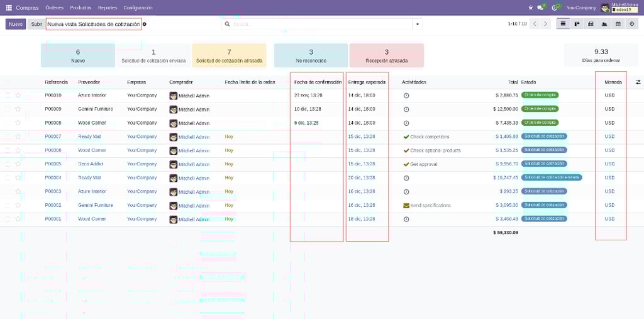Open the apps grid menu icon
The height and width of the screenshot is (319, 644).
9,8
